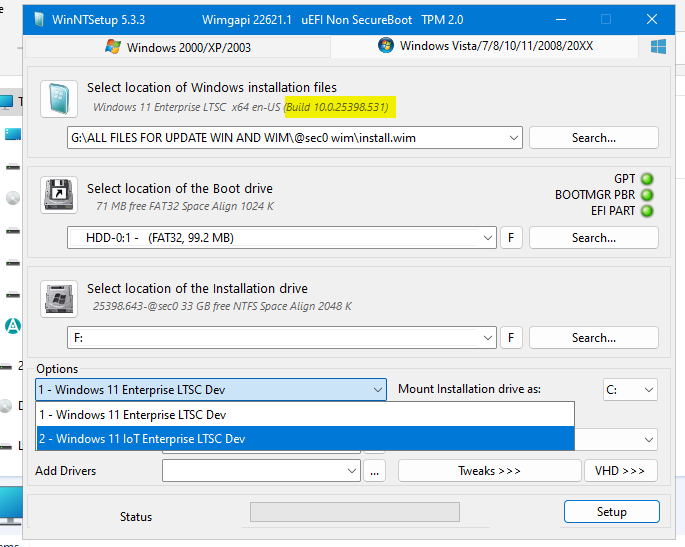Search for Windows installation files
Image resolution: width=685 pixels, height=547 pixels.
click(594, 138)
